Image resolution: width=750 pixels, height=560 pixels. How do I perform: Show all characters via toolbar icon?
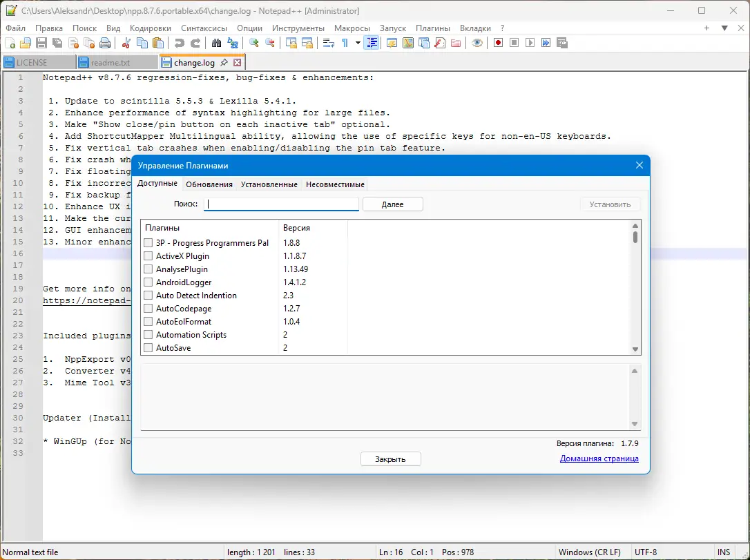click(x=345, y=42)
